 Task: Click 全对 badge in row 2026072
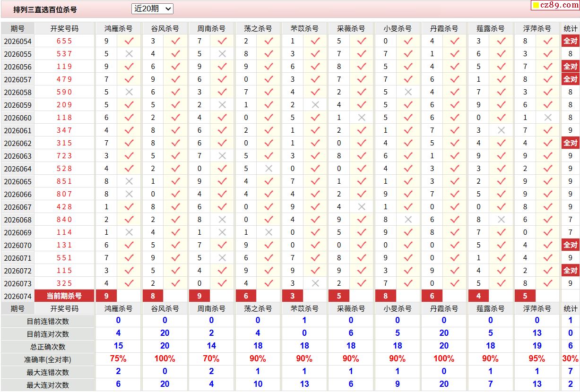point(571,271)
